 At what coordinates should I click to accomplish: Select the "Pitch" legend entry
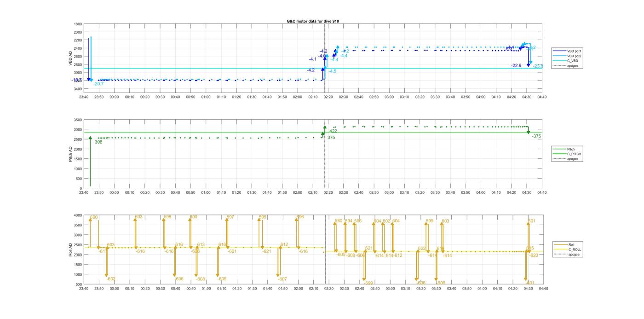point(571,149)
